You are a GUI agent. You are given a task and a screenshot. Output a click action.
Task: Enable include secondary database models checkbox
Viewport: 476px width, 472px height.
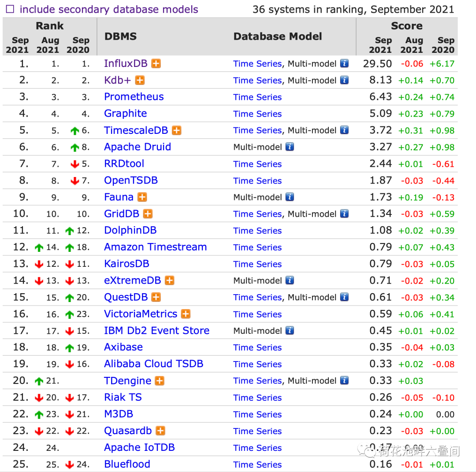pos(10,9)
